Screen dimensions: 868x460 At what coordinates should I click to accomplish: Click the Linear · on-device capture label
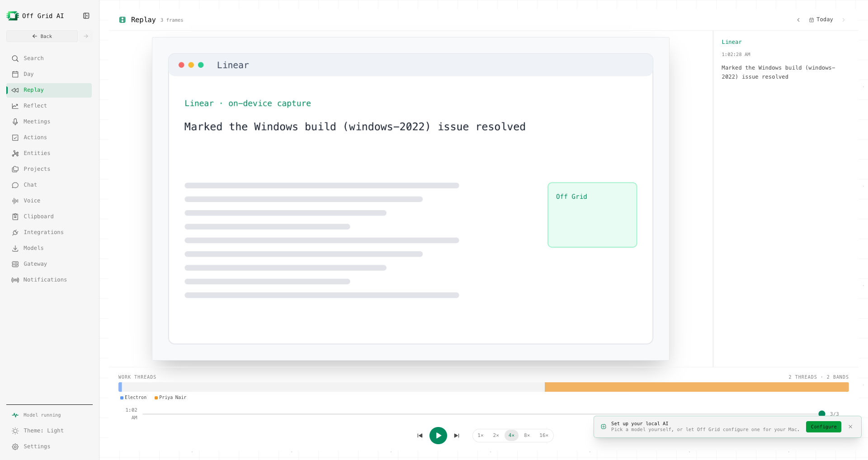(x=248, y=103)
